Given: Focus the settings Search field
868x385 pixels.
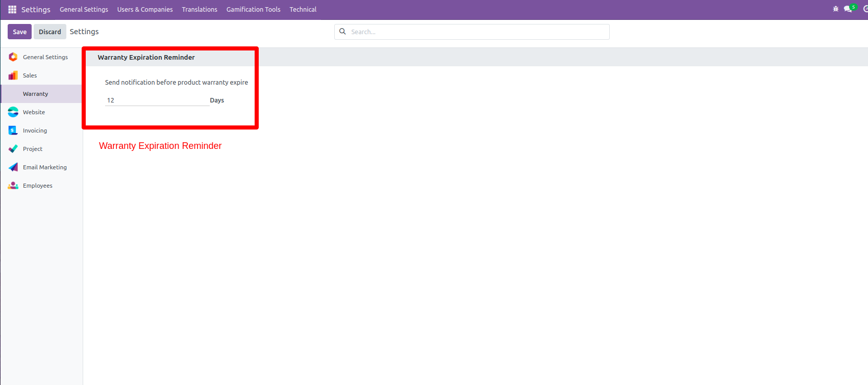Looking at the screenshot, I should pos(477,32).
